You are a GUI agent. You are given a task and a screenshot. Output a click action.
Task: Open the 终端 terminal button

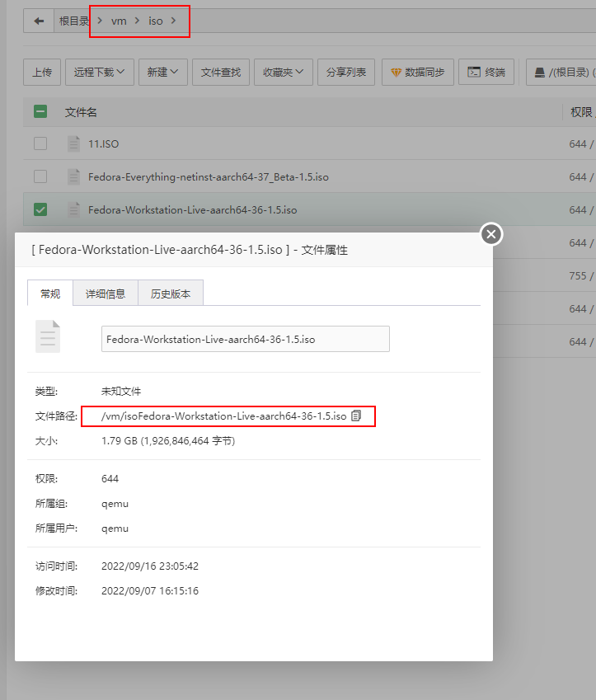coord(486,73)
